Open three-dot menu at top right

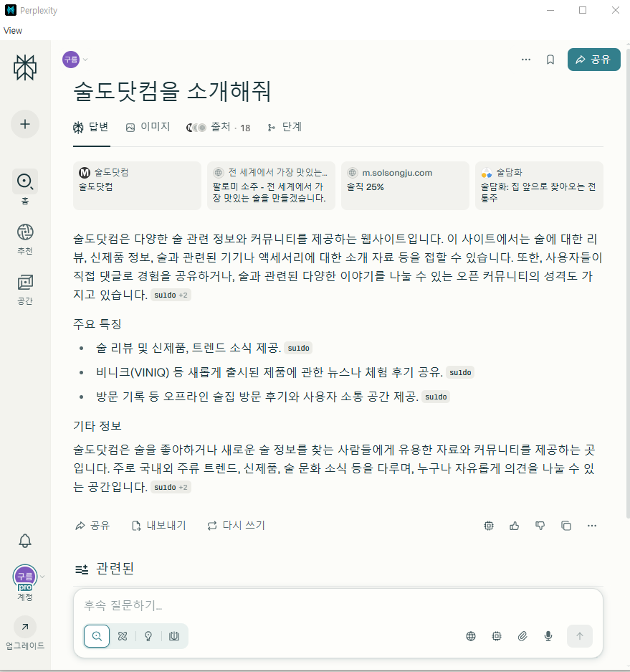tap(526, 60)
